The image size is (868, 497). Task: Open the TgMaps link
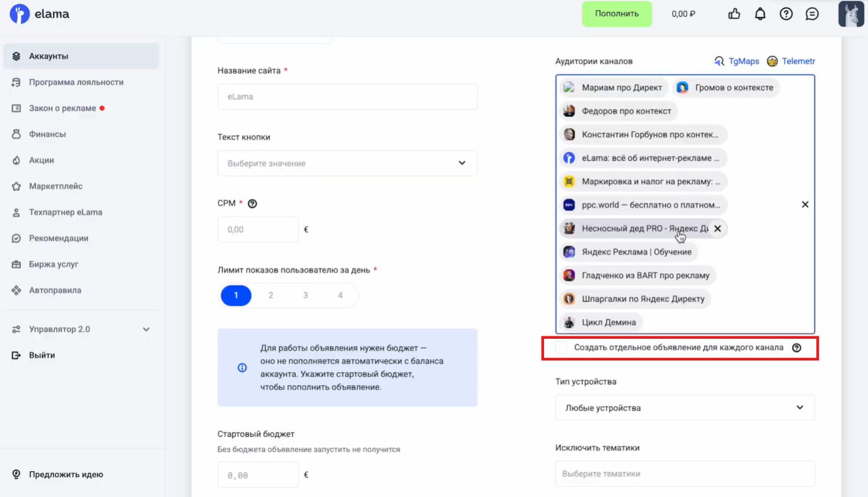(x=737, y=61)
